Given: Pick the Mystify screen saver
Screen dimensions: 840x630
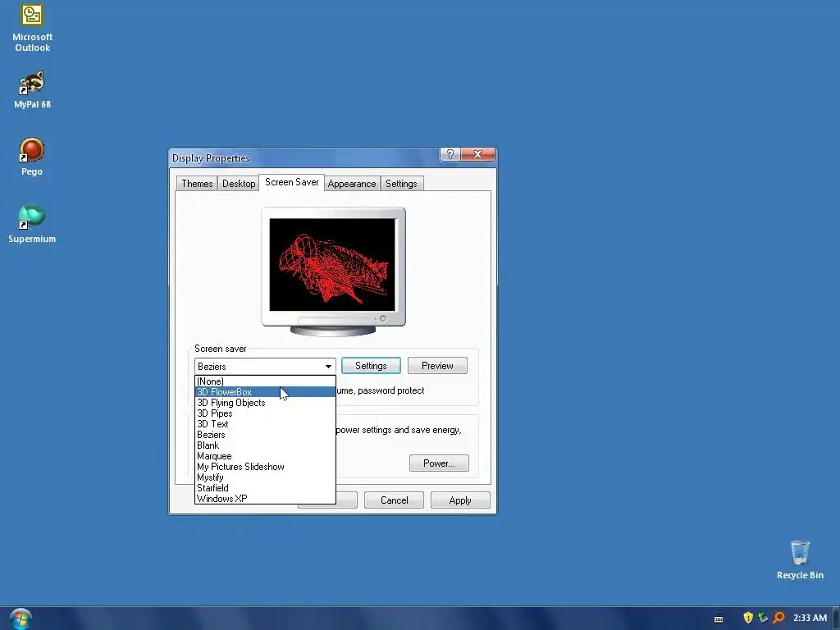Looking at the screenshot, I should point(265,477).
